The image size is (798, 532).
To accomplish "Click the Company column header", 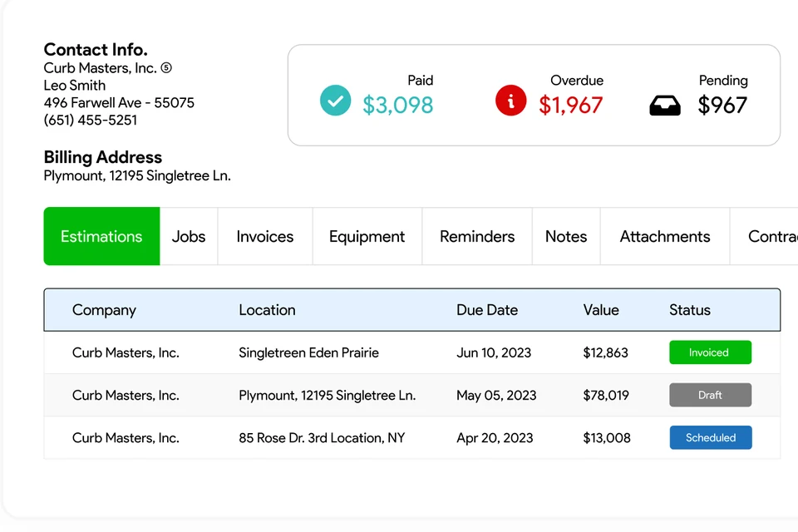I will (x=105, y=310).
